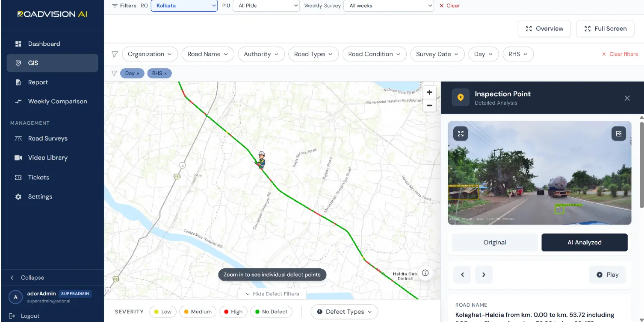644x322 pixels.
Task: Toggle the No Defect severity filter
Action: (272, 312)
